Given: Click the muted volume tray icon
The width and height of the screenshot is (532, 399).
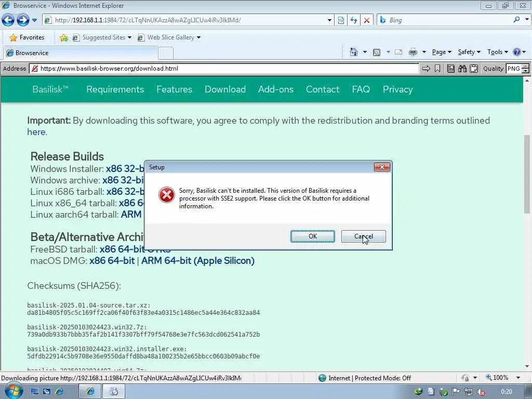Looking at the screenshot, I should 481,392.
